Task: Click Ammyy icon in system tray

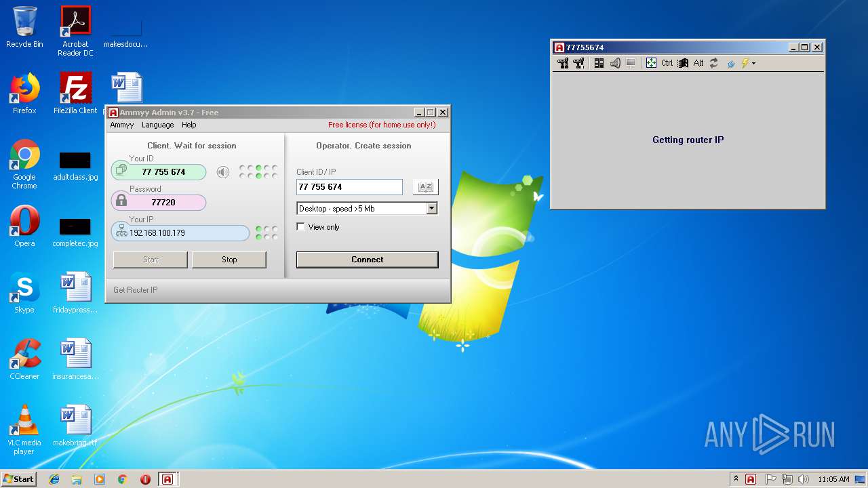Action: pos(751,479)
